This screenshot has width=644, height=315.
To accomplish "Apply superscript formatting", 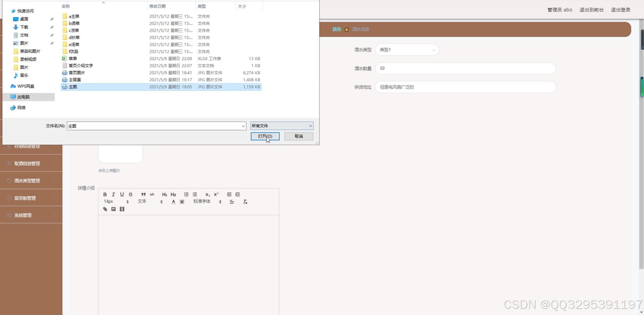I will (216, 195).
